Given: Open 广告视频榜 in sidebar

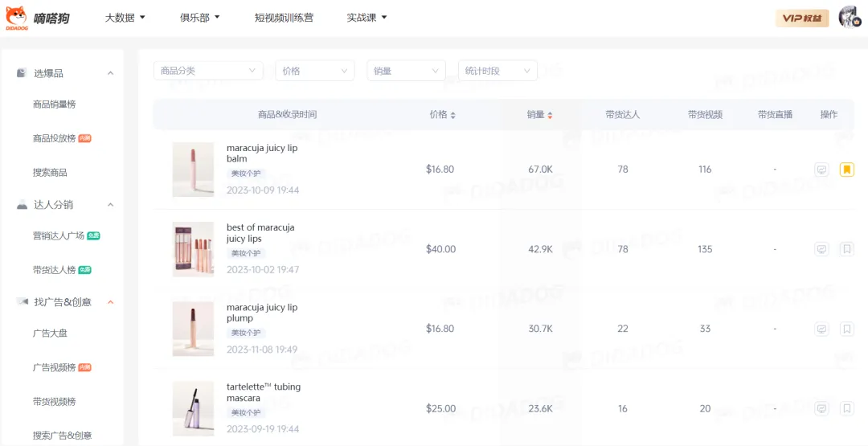Looking at the screenshot, I should [55, 367].
